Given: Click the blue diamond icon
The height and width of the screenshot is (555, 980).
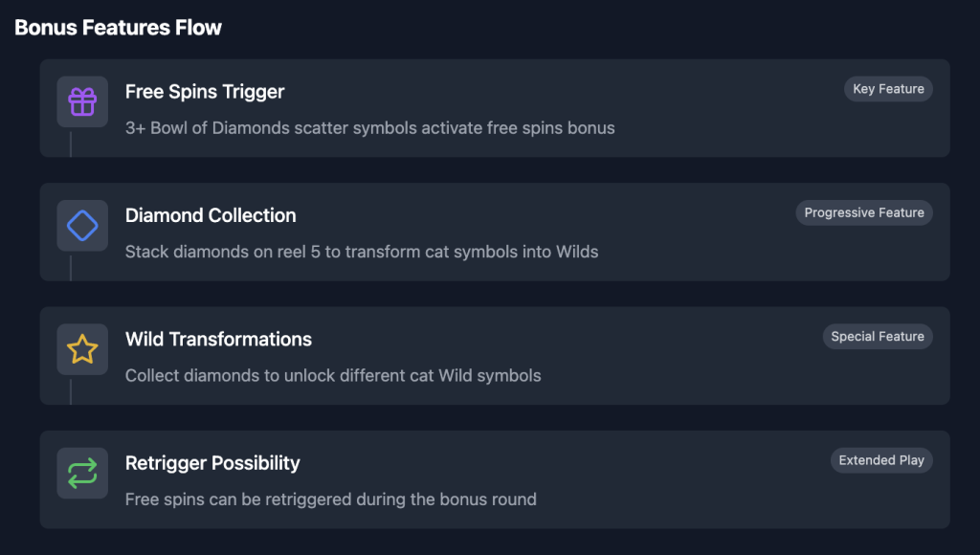Looking at the screenshot, I should [82, 226].
